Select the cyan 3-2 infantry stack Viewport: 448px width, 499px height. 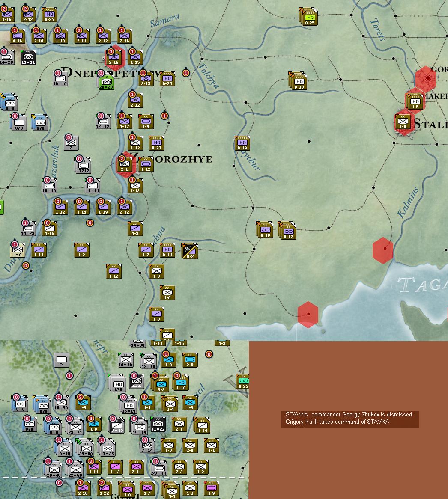coord(161,384)
